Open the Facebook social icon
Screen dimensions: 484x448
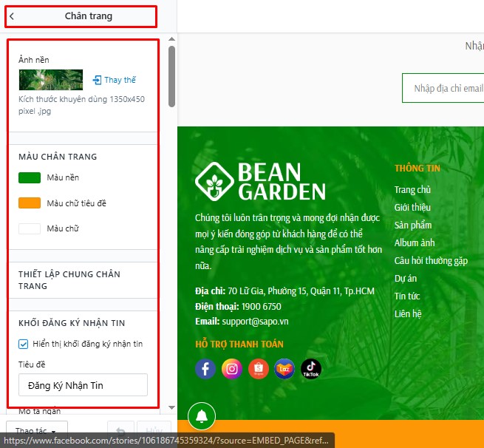coord(205,369)
